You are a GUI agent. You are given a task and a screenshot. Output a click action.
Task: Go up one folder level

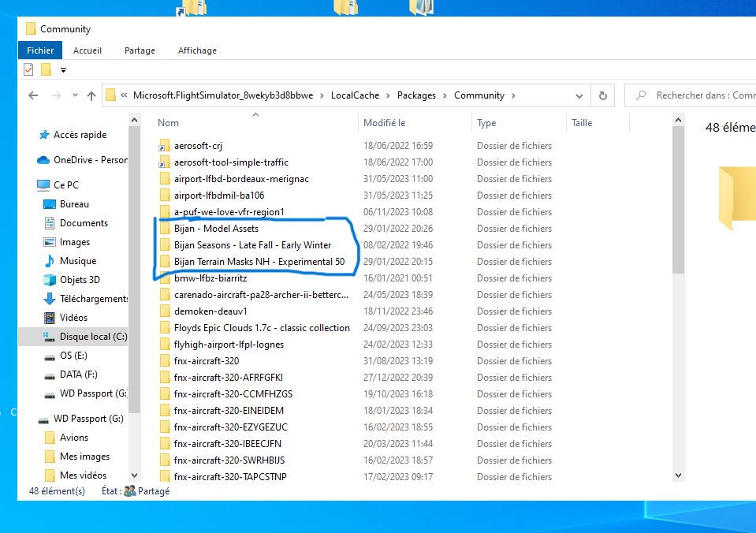click(x=91, y=95)
